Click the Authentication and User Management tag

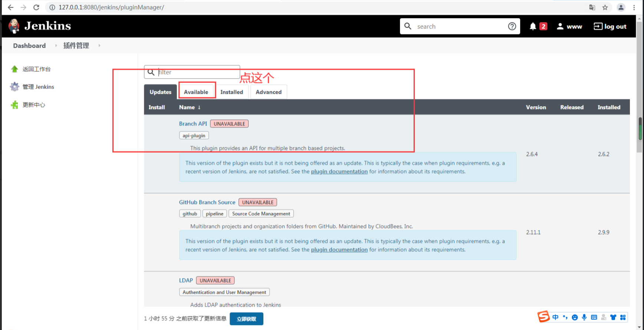click(x=224, y=292)
